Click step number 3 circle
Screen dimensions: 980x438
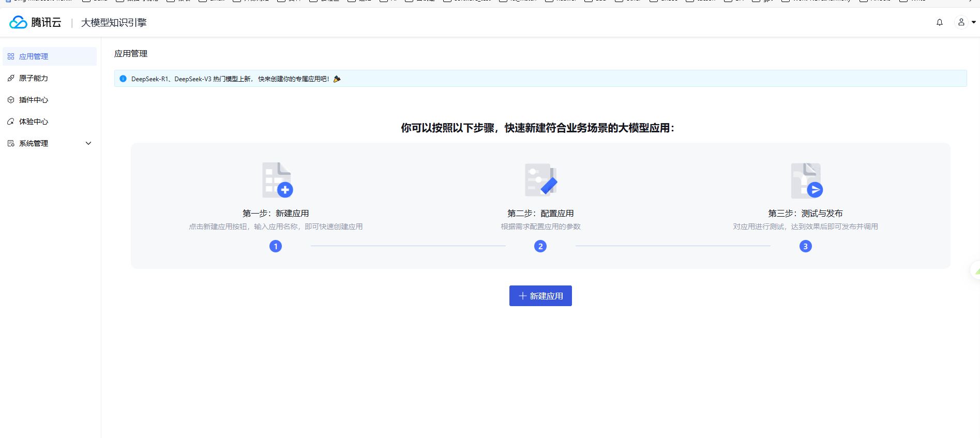[805, 246]
